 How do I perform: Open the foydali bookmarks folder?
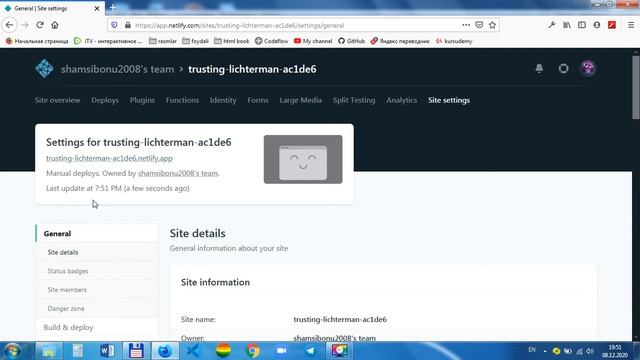point(195,41)
